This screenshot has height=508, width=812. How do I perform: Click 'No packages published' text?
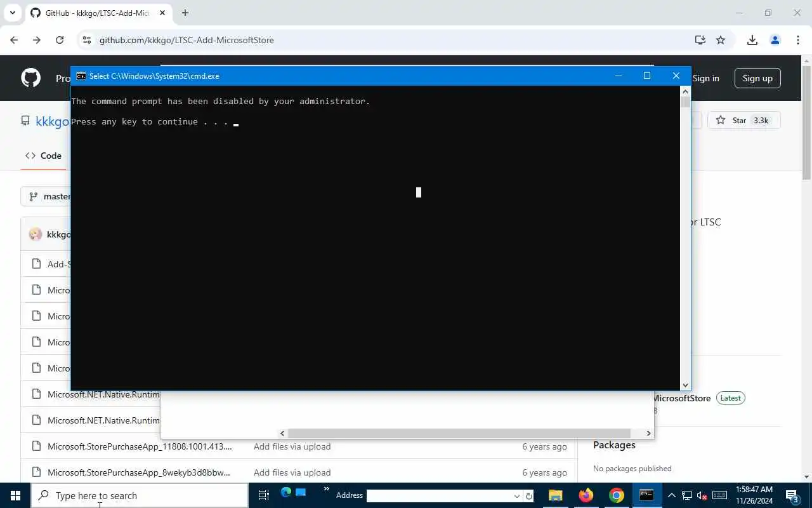pos(632,469)
